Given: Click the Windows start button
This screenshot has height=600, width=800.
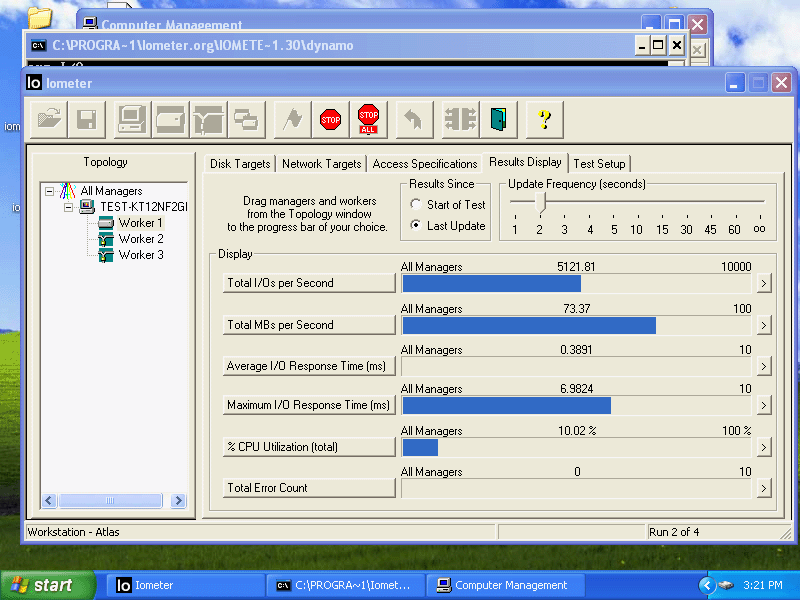Looking at the screenshot, I should [47, 585].
